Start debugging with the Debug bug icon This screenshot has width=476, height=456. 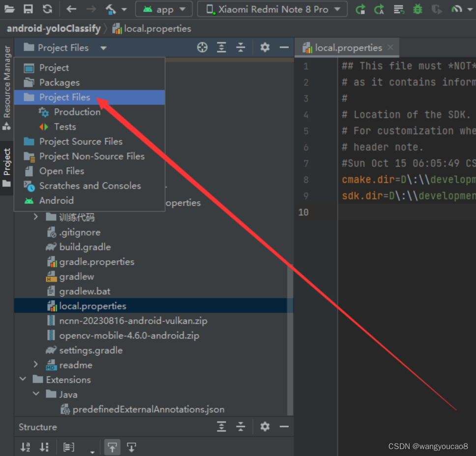417,9
